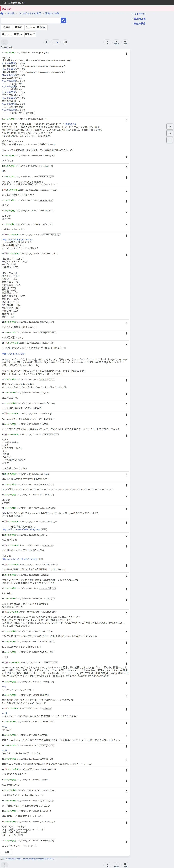The height and width of the screenshot is (868, 174).
Task: Select page 1 in the pager
Action: point(46,42)
